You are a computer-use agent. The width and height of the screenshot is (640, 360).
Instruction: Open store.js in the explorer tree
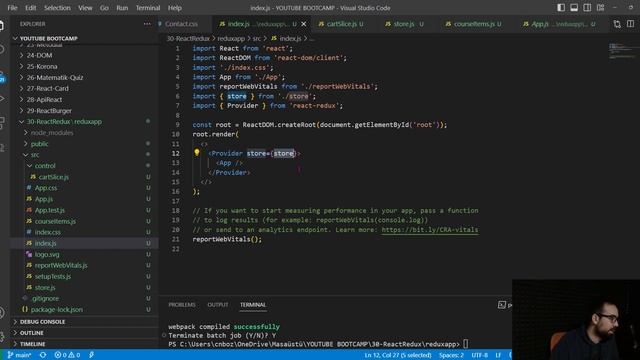coord(45,287)
